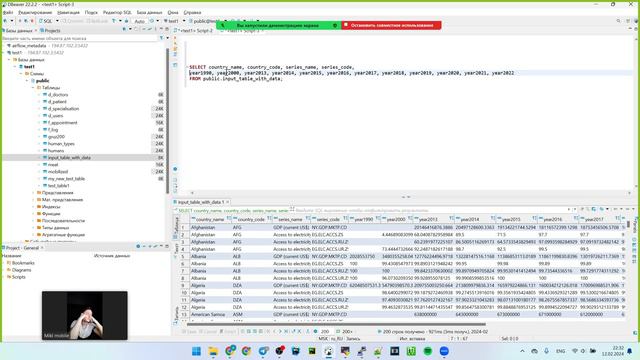
Task: Open the Справка menu
Action: (192, 13)
